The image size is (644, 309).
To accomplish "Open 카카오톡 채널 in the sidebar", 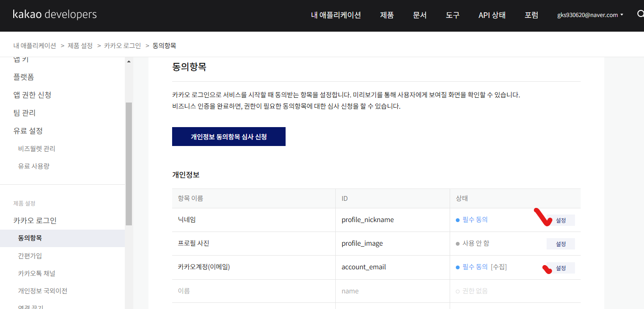I will [x=36, y=274].
